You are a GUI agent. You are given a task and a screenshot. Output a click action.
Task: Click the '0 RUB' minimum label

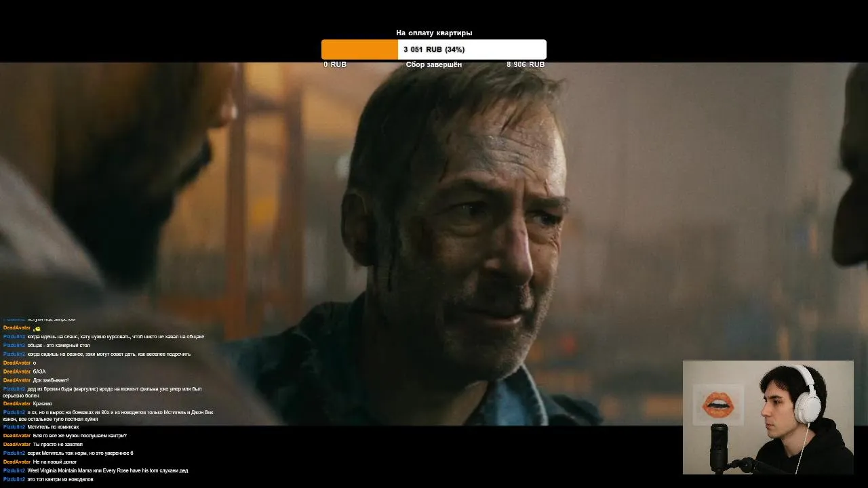[x=335, y=64]
